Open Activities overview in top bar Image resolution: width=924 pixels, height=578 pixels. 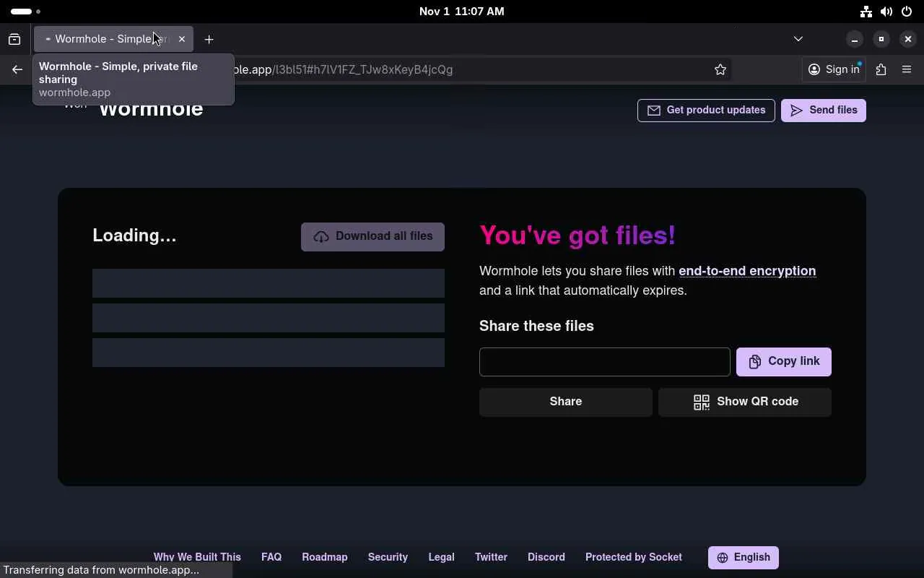[x=25, y=12]
